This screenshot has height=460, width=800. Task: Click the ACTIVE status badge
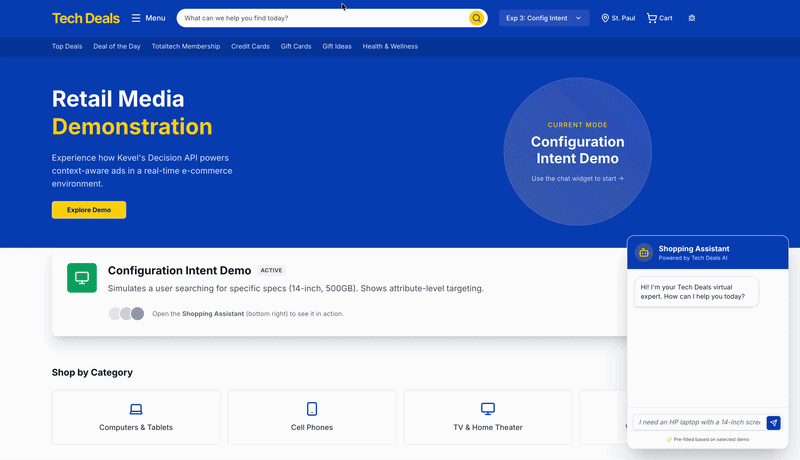point(271,271)
